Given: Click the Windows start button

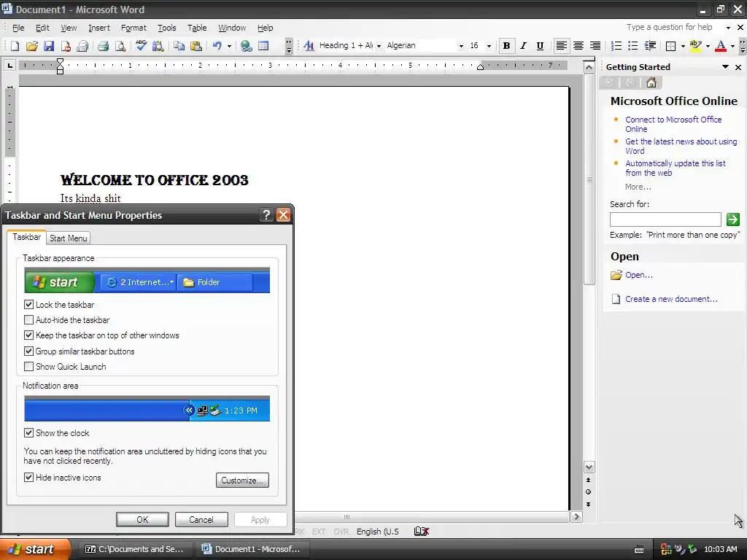Looking at the screenshot, I should [x=35, y=549].
